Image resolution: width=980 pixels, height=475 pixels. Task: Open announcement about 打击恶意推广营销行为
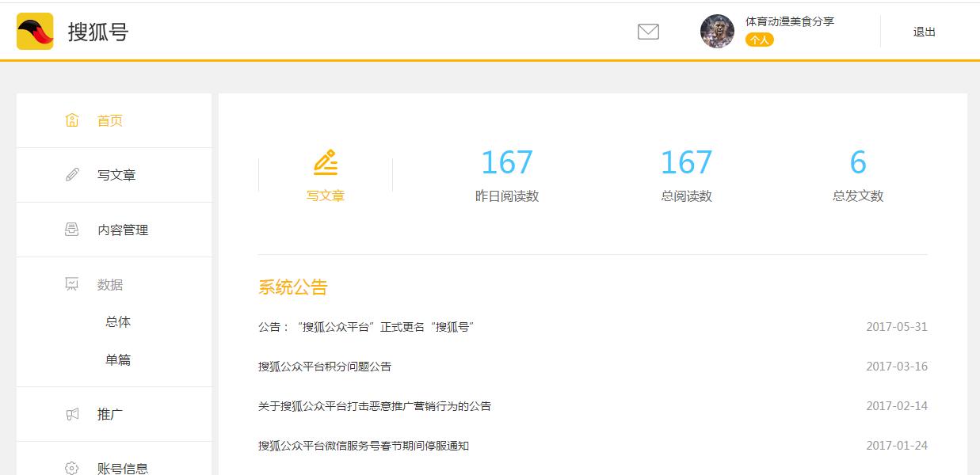coord(375,406)
